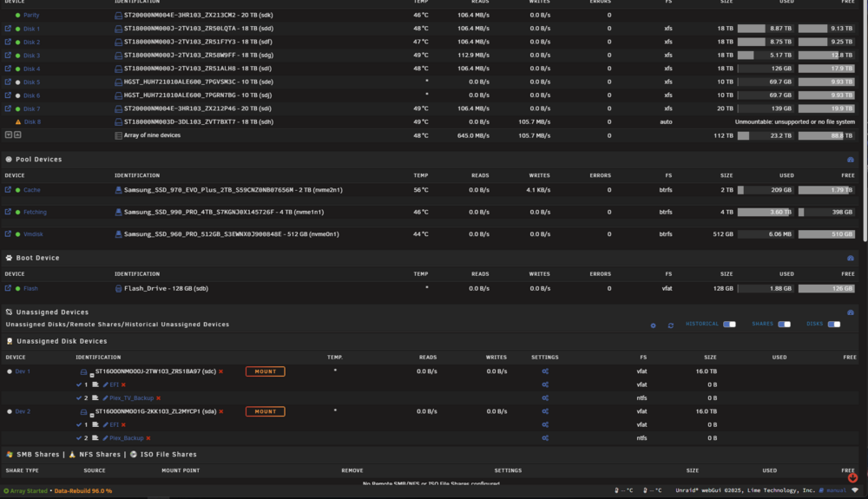Click the green status dot beside Disk 4
The height and width of the screenshot is (499, 868).
[x=17, y=69]
